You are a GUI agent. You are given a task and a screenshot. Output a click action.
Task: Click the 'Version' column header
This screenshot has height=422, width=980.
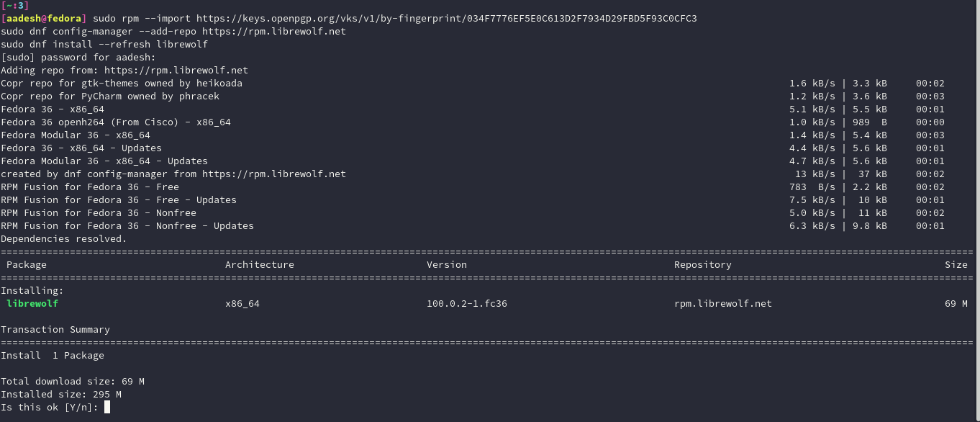coord(447,265)
